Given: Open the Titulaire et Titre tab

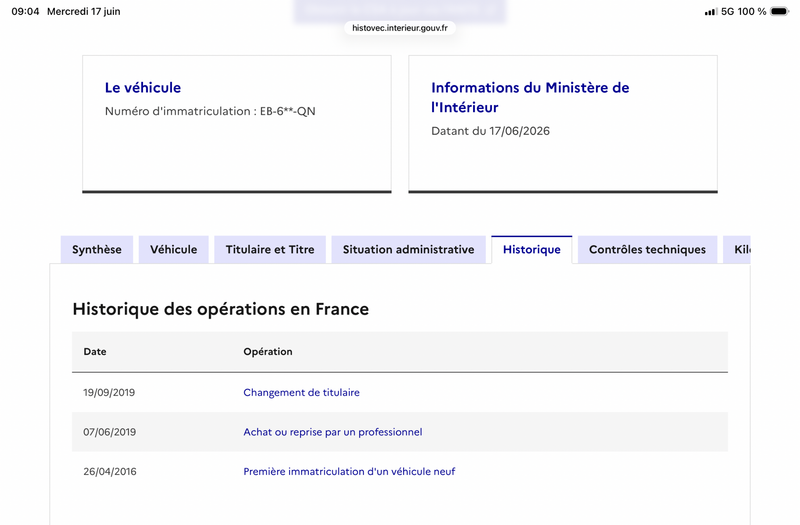Looking at the screenshot, I should click(270, 249).
